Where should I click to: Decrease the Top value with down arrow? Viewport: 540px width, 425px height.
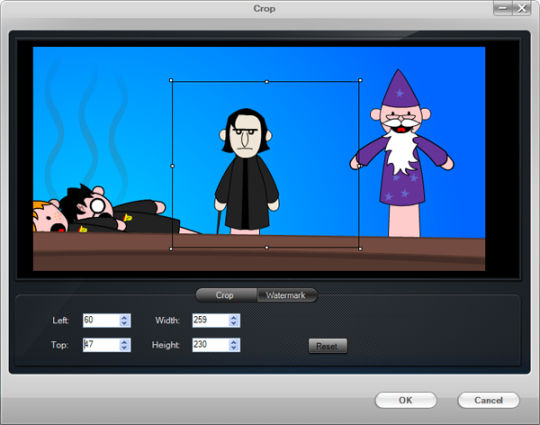point(124,348)
